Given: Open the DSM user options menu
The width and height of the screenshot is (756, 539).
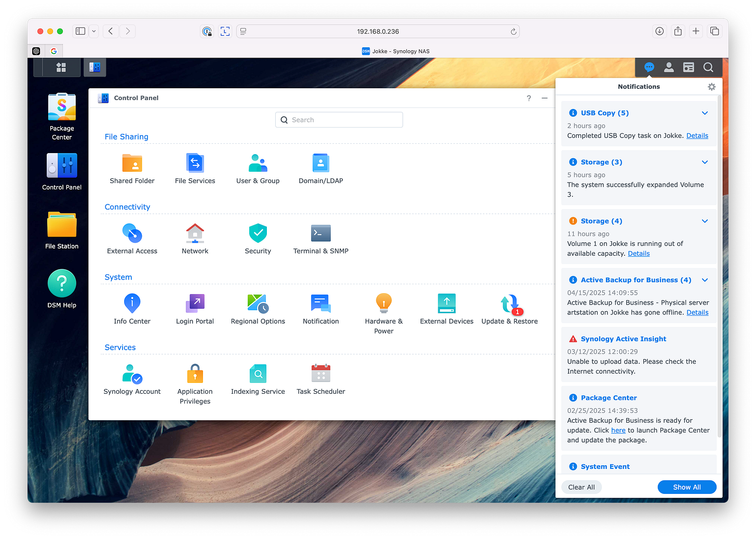Looking at the screenshot, I should pyautogui.click(x=669, y=67).
